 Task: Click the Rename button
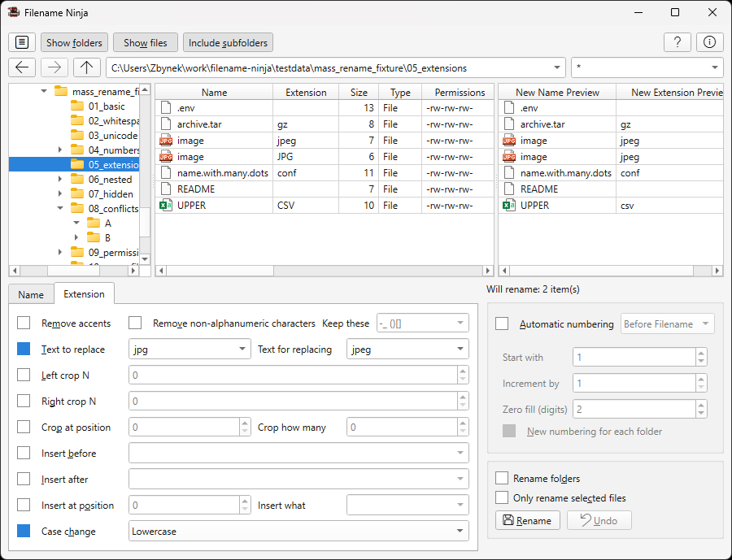coord(528,520)
